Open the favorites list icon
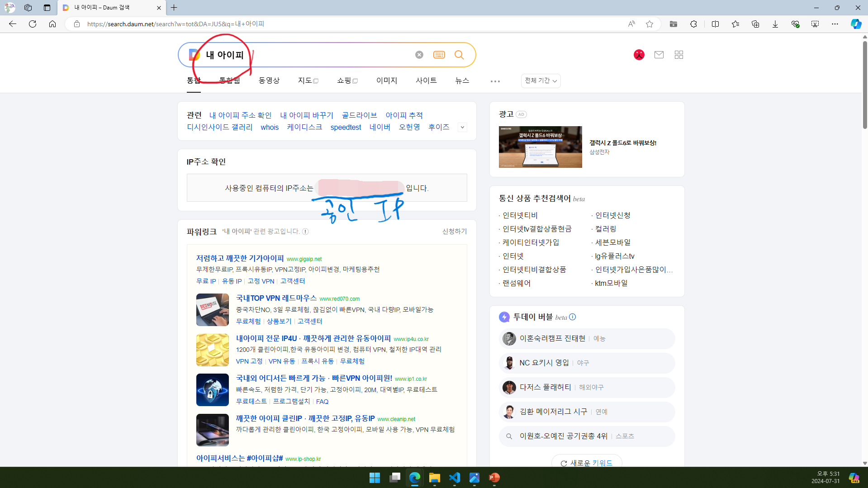Image resolution: width=868 pixels, height=488 pixels. point(735,24)
